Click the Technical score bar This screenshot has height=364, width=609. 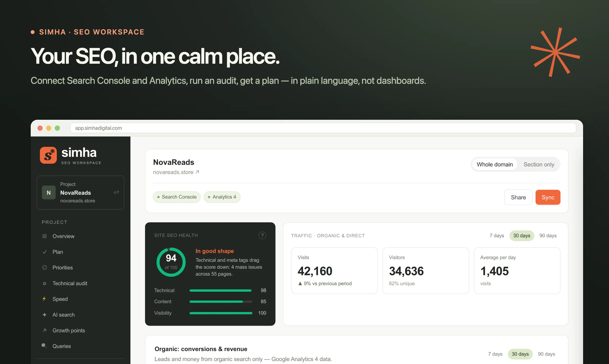pos(221,290)
